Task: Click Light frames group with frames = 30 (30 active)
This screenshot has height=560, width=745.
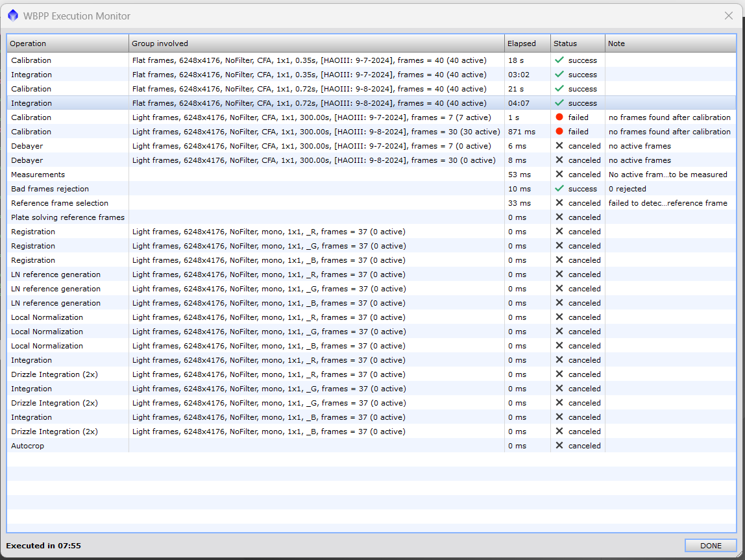Action: [x=316, y=132]
